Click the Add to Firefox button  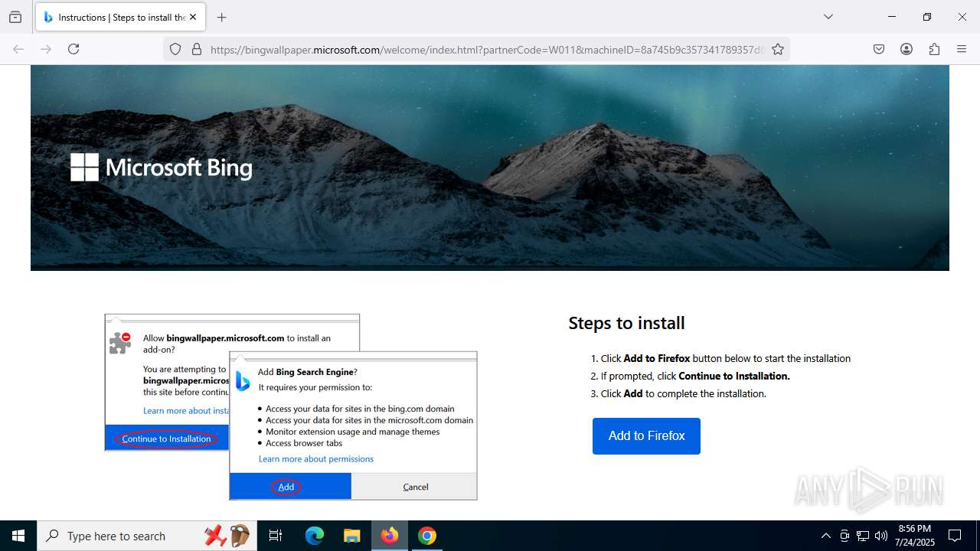(646, 436)
